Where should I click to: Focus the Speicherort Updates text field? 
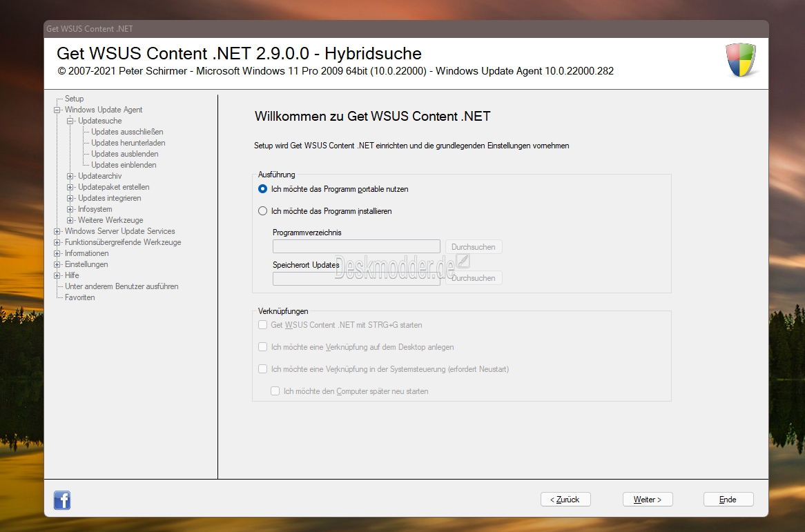coord(356,279)
